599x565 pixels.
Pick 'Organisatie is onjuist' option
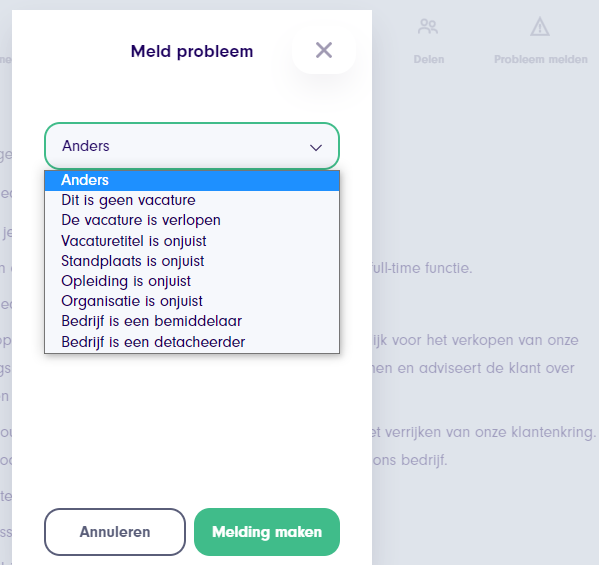(192, 301)
